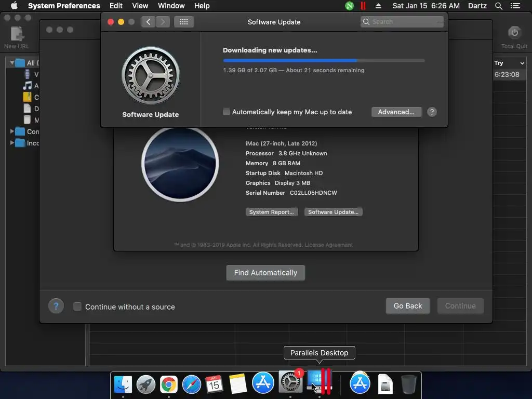Open Notification Center list icon
This screenshot has height=399, width=532.
pos(515,6)
